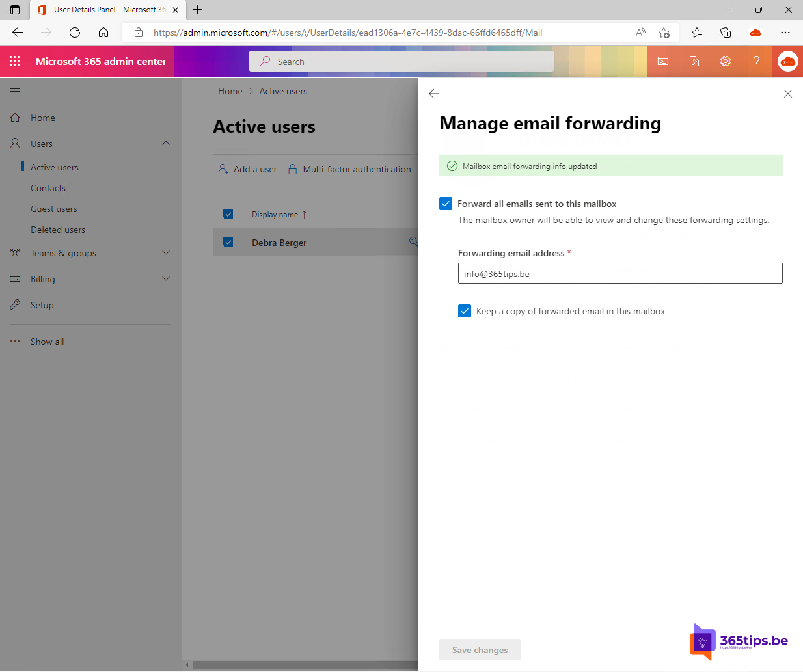
Task: Click the Save changes button
Action: (480, 650)
